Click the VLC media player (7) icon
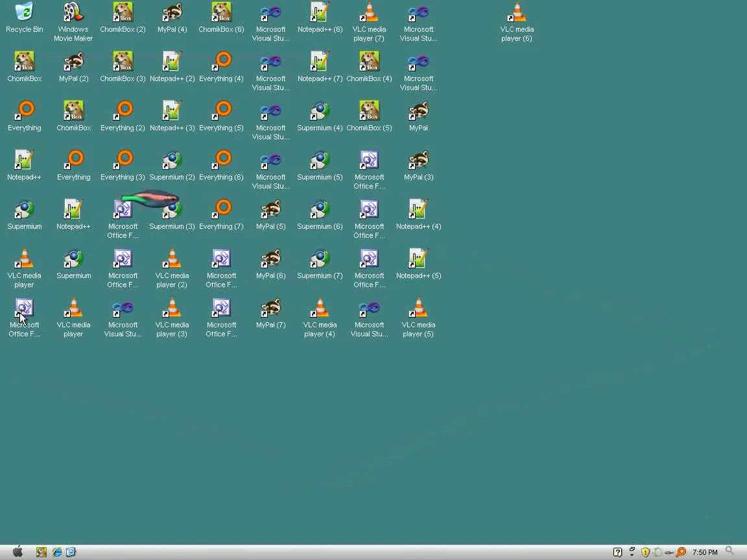This screenshot has width=747, height=560. point(369,12)
